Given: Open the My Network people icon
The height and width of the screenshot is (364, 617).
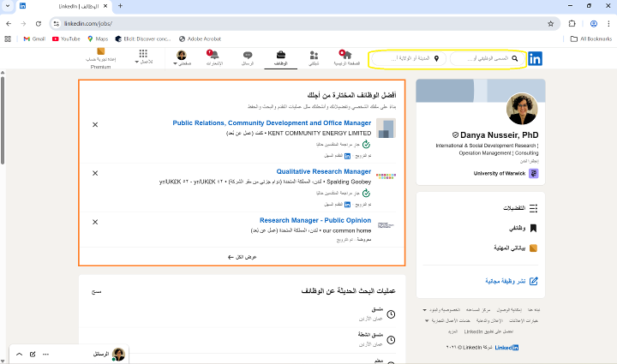Looking at the screenshot, I should click(x=314, y=57).
